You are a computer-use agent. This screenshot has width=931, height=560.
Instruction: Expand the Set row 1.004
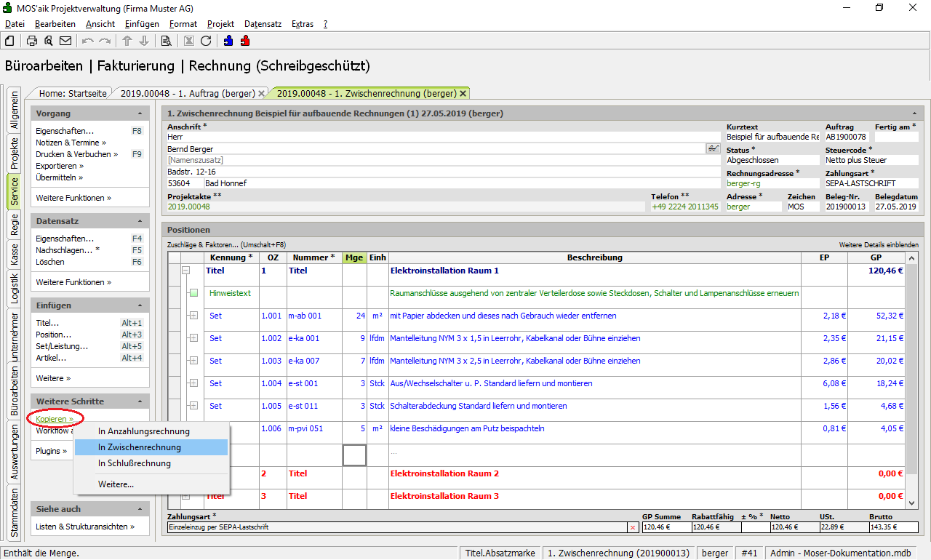[193, 383]
